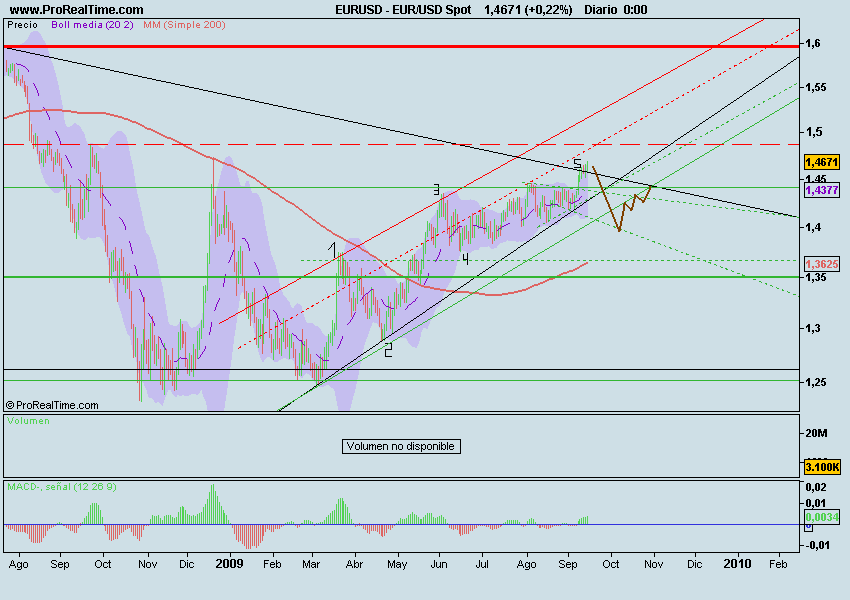Click the wave label 2 on chart
The height and width of the screenshot is (600, 850).
point(388,350)
